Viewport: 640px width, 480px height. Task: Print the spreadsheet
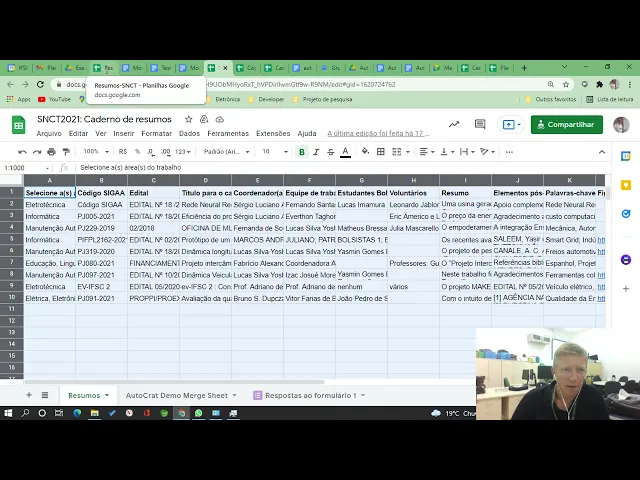pyautogui.click(x=51, y=152)
